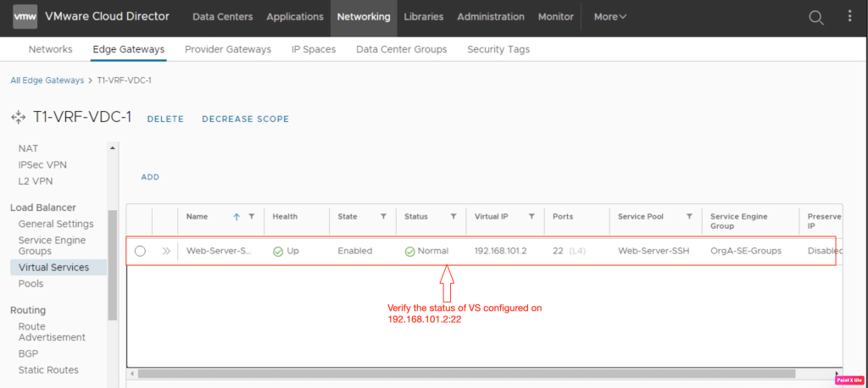Click the VMware logo icon

click(x=25, y=17)
